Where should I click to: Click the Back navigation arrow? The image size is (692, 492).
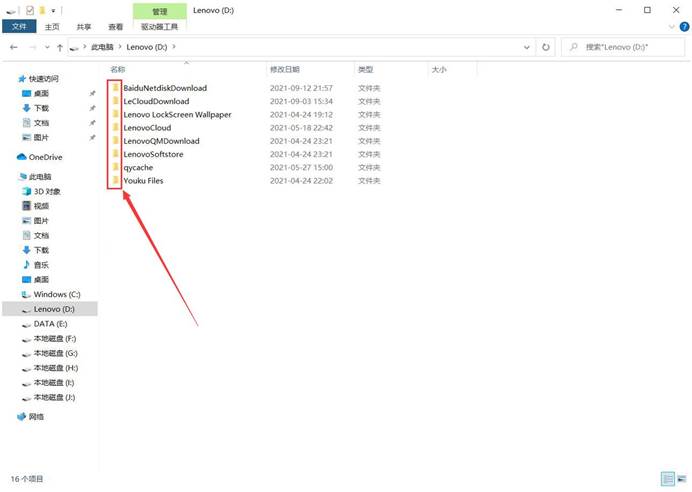[x=13, y=47]
